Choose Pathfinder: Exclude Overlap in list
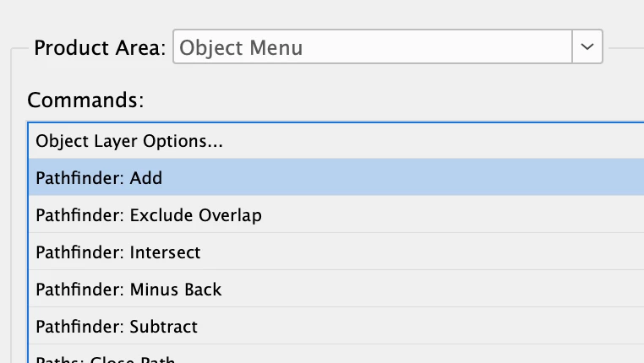The image size is (644, 363). 336,215
